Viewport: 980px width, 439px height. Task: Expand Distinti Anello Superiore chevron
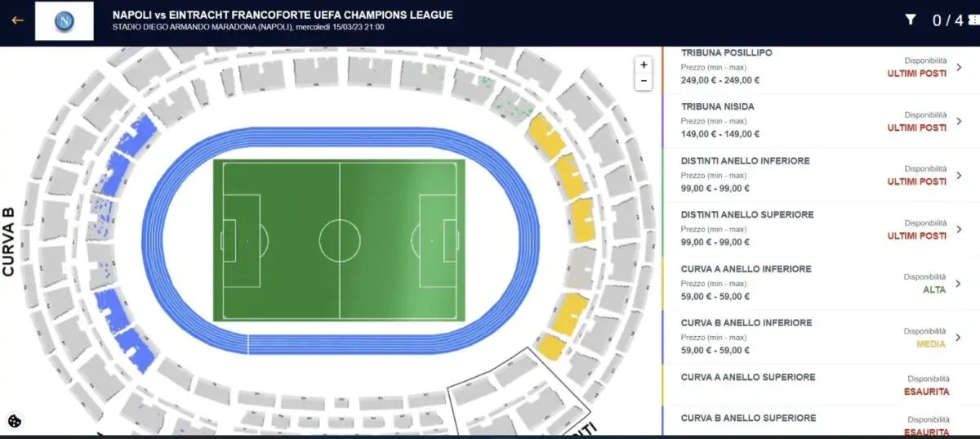coord(959,229)
